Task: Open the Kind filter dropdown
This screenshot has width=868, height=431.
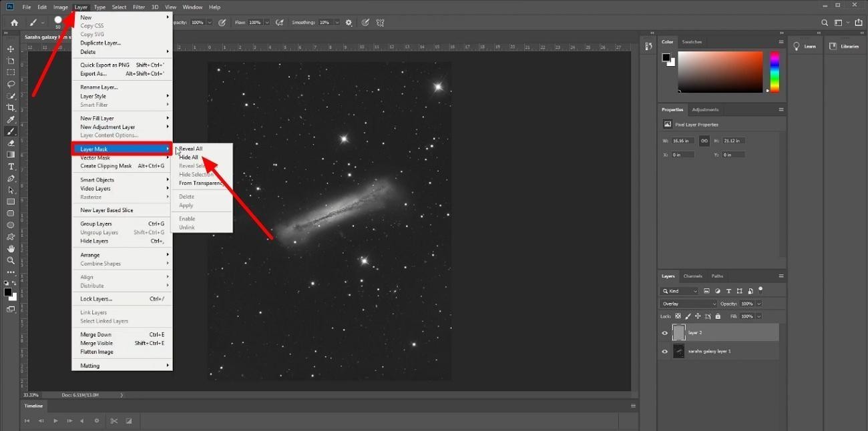Action: tap(679, 291)
